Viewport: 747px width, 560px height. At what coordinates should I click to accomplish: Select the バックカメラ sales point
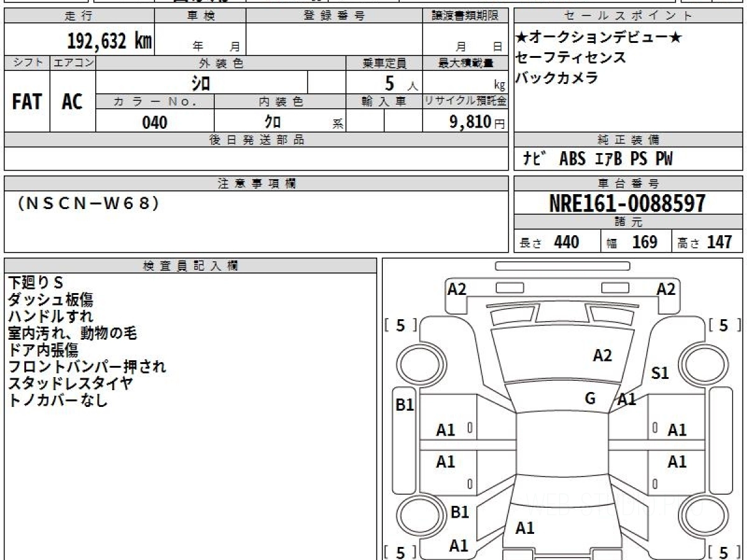(x=557, y=78)
